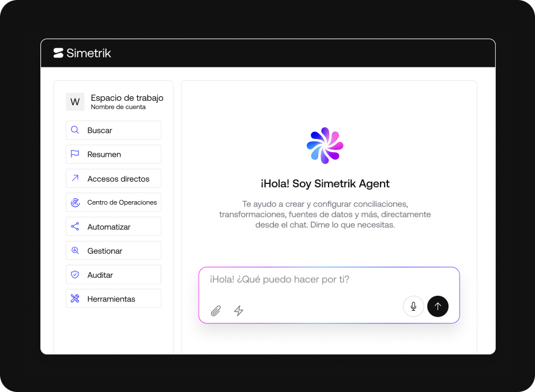Viewport: 535px width, 392px height.
Task: Send message with the black arrow button
Action: [438, 306]
